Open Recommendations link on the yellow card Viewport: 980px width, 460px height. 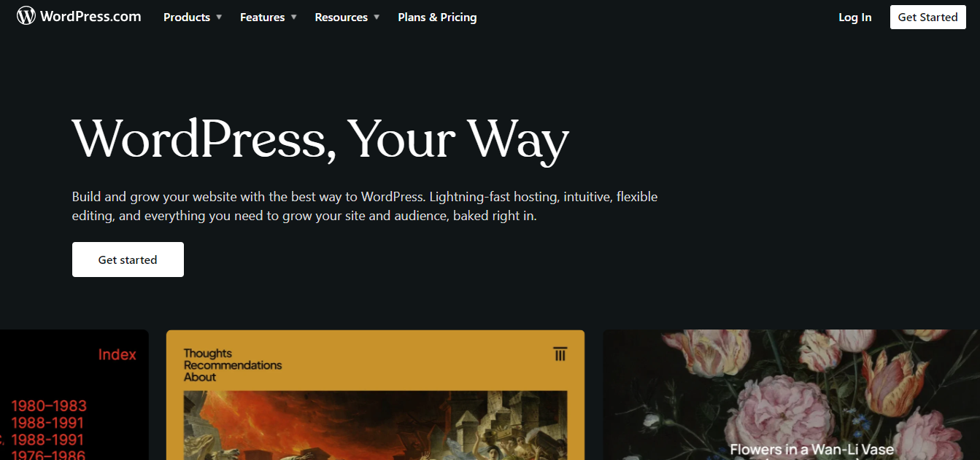point(233,365)
